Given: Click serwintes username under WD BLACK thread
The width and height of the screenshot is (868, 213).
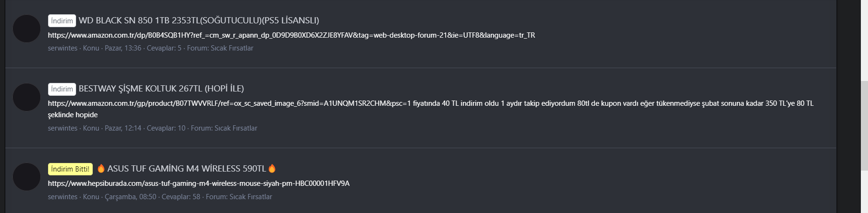Looking at the screenshot, I should click(x=63, y=48).
